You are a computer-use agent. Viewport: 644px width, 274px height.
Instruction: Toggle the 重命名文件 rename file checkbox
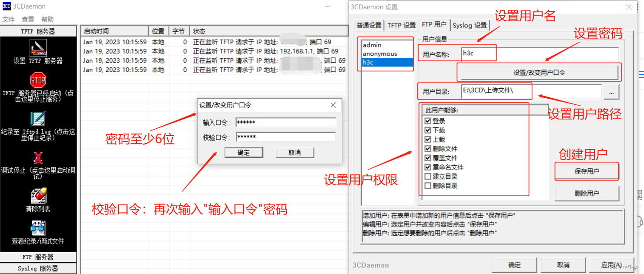428,167
